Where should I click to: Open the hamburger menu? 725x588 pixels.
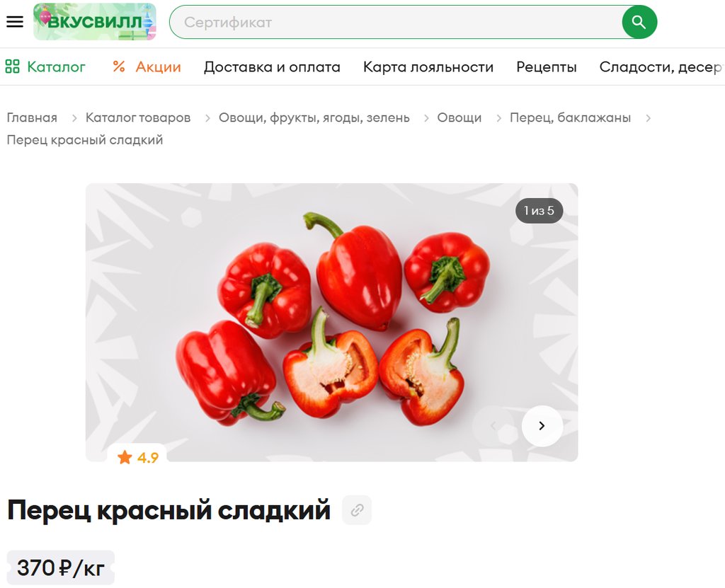point(15,22)
